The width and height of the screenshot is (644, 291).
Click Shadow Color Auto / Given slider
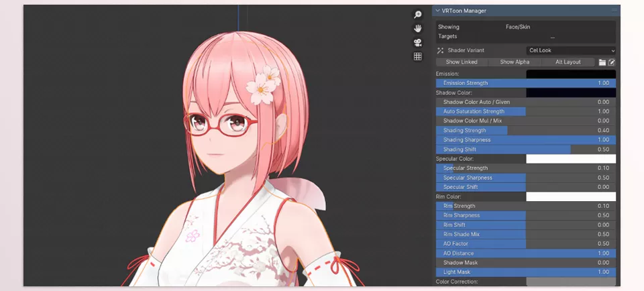(x=526, y=102)
